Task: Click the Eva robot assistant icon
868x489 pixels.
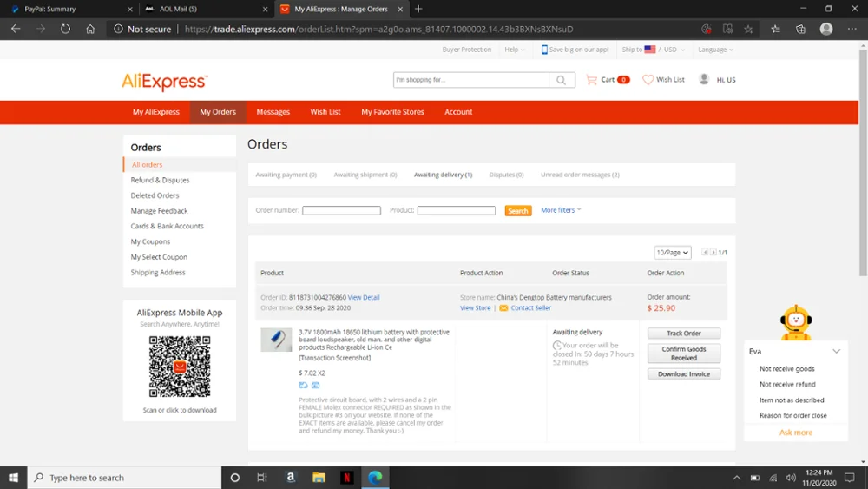Action: (795, 322)
